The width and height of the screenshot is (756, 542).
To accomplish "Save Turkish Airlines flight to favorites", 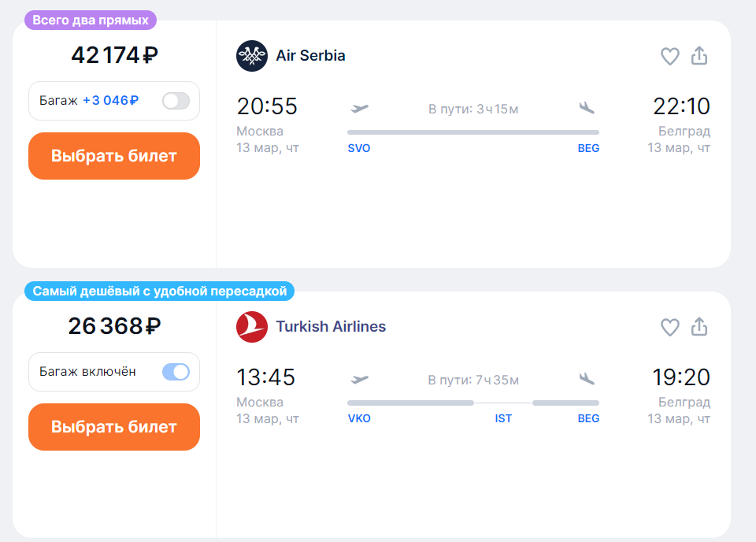I will point(669,328).
